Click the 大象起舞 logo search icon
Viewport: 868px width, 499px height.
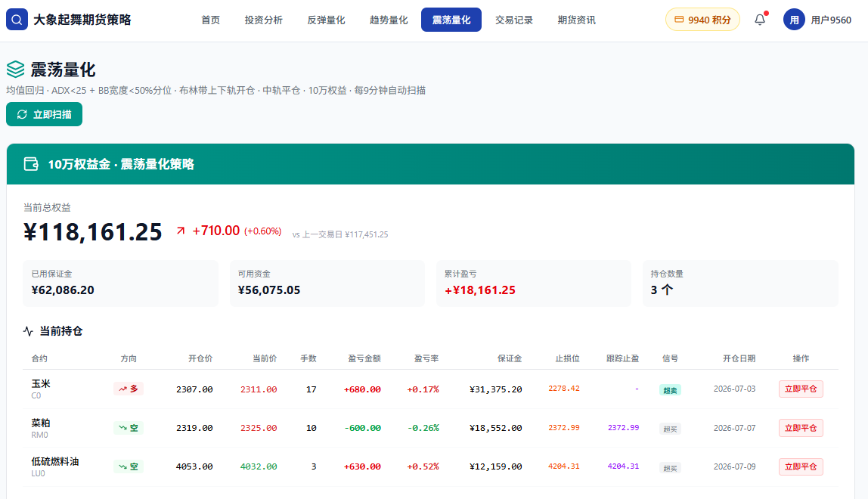click(17, 20)
